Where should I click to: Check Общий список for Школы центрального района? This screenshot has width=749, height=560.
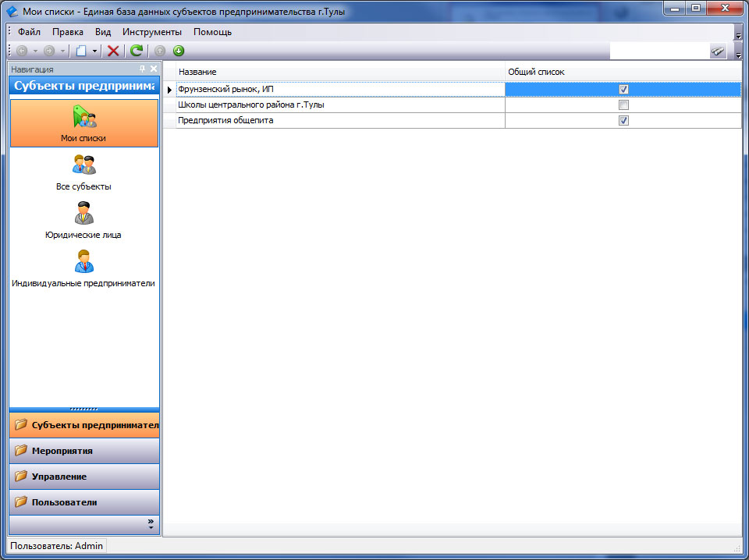(x=623, y=105)
